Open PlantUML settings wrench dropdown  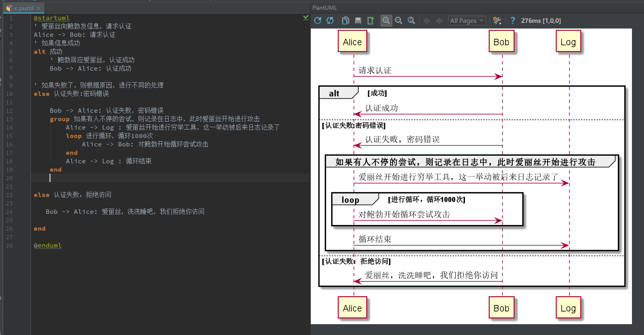point(497,20)
